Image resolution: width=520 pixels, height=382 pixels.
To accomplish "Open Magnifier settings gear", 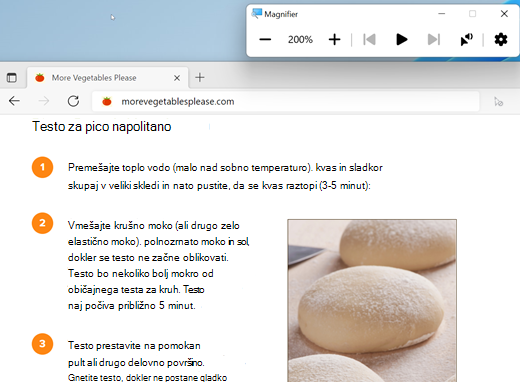I will [x=501, y=40].
